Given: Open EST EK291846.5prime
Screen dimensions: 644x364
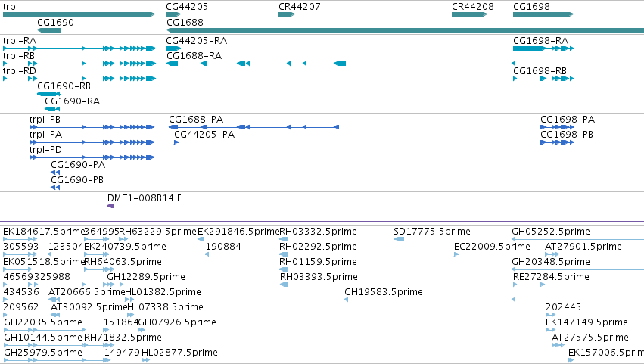Looking at the screenshot, I should click(x=201, y=239).
